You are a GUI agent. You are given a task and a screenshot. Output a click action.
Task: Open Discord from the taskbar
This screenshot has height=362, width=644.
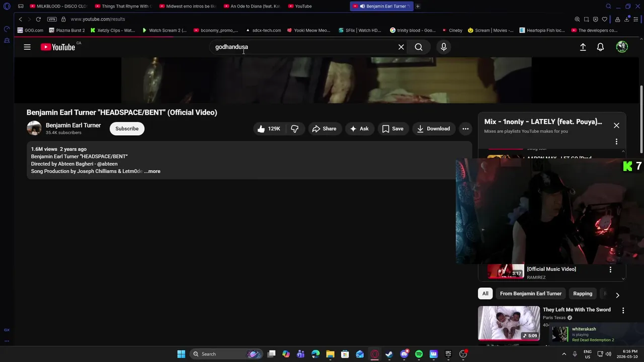click(x=404, y=354)
